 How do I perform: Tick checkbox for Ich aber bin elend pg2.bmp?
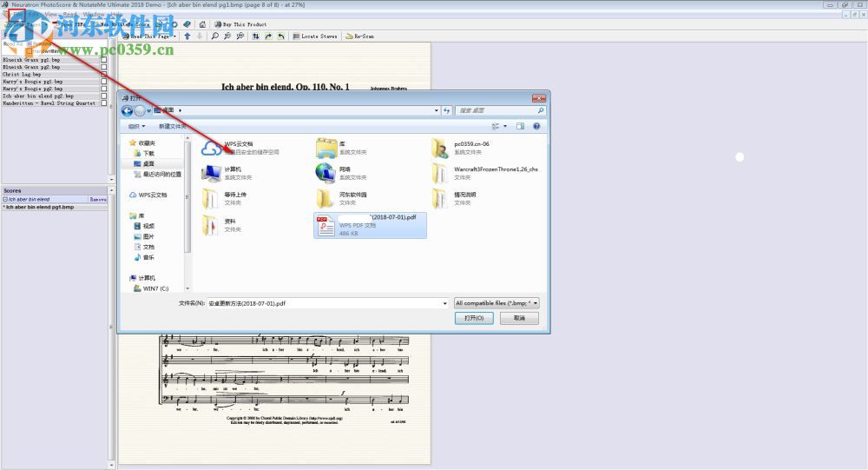pos(103,96)
